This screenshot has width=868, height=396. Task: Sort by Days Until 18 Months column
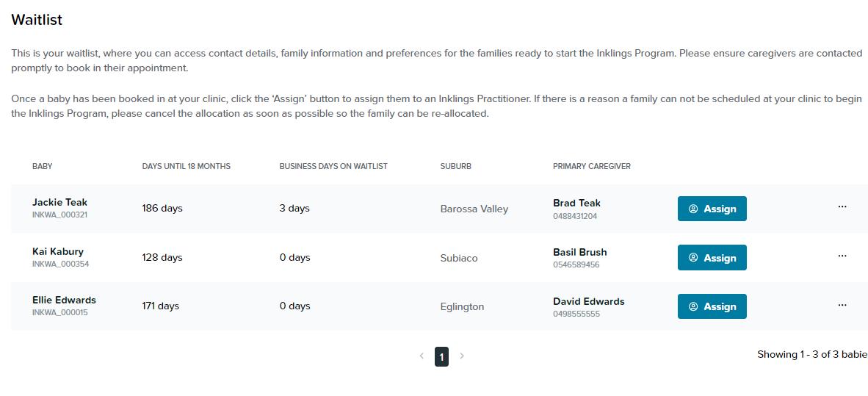186,166
